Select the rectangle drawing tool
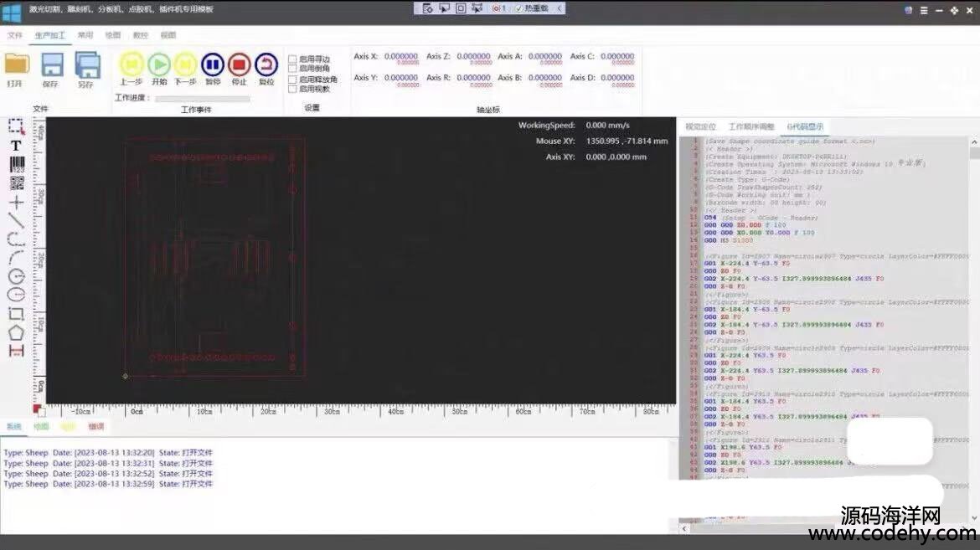The height and width of the screenshot is (550, 980). (x=16, y=314)
